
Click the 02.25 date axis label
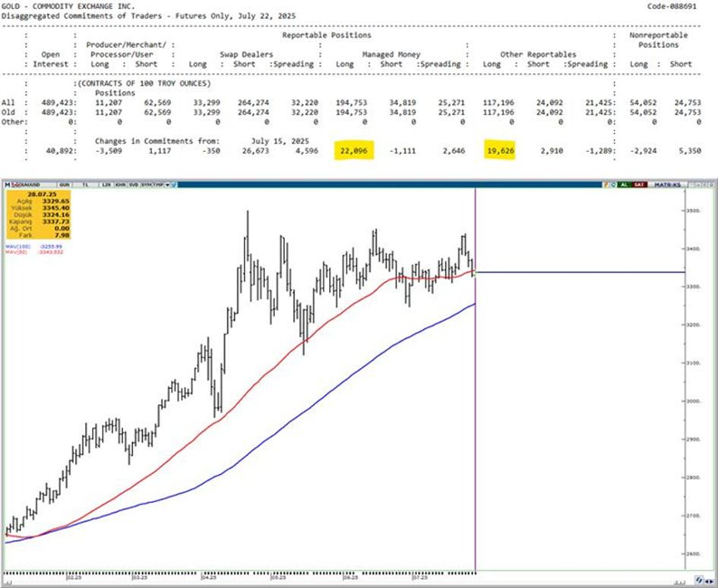tap(74, 578)
